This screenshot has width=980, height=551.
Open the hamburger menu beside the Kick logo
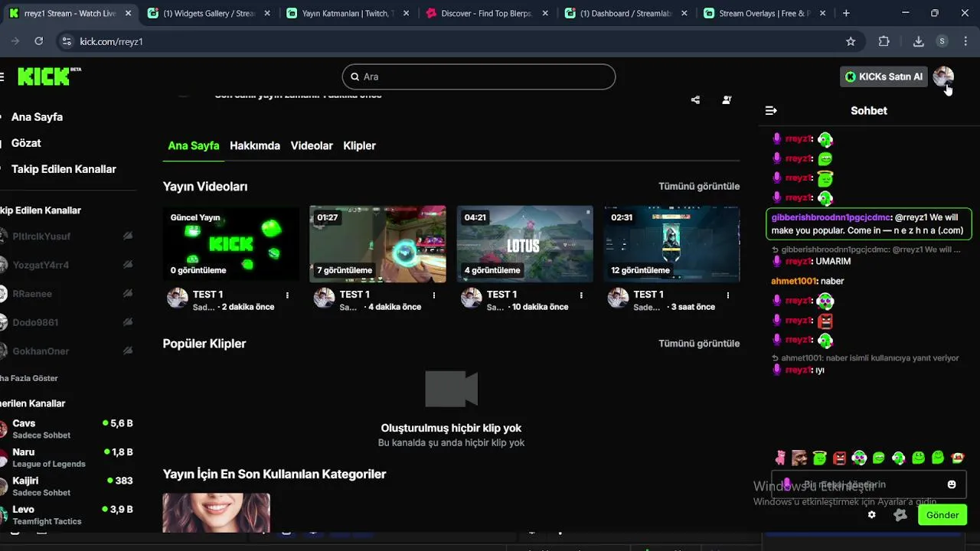click(x=2, y=77)
